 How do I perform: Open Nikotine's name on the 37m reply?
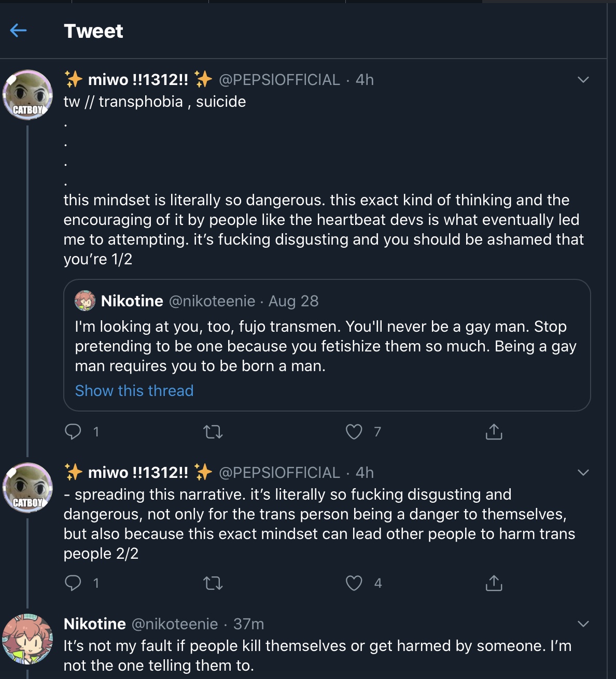pyautogui.click(x=95, y=624)
